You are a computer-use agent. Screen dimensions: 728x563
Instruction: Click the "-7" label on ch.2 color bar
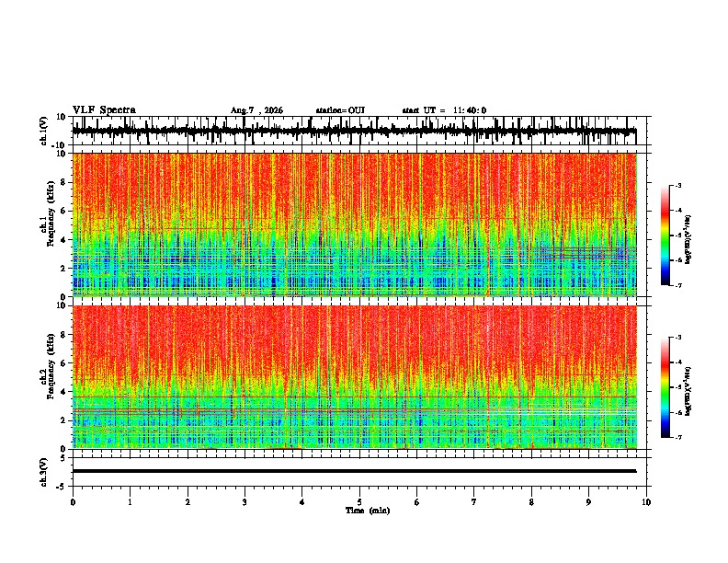pyautogui.click(x=677, y=437)
